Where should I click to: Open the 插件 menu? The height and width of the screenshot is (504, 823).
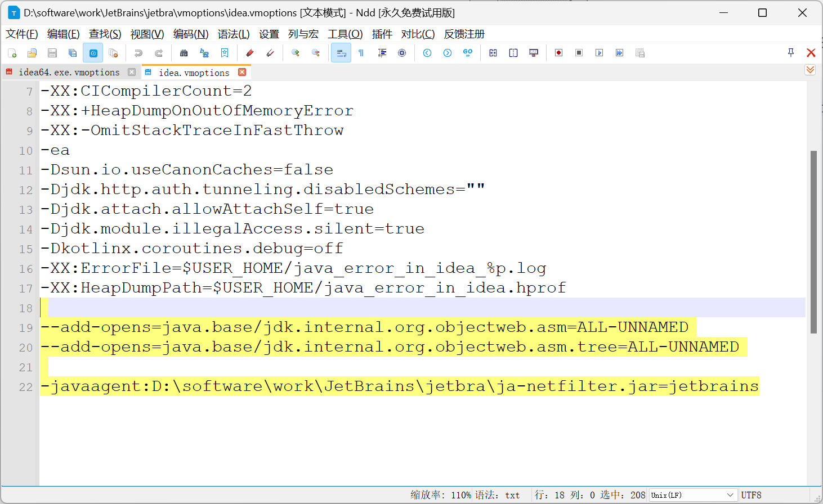382,34
